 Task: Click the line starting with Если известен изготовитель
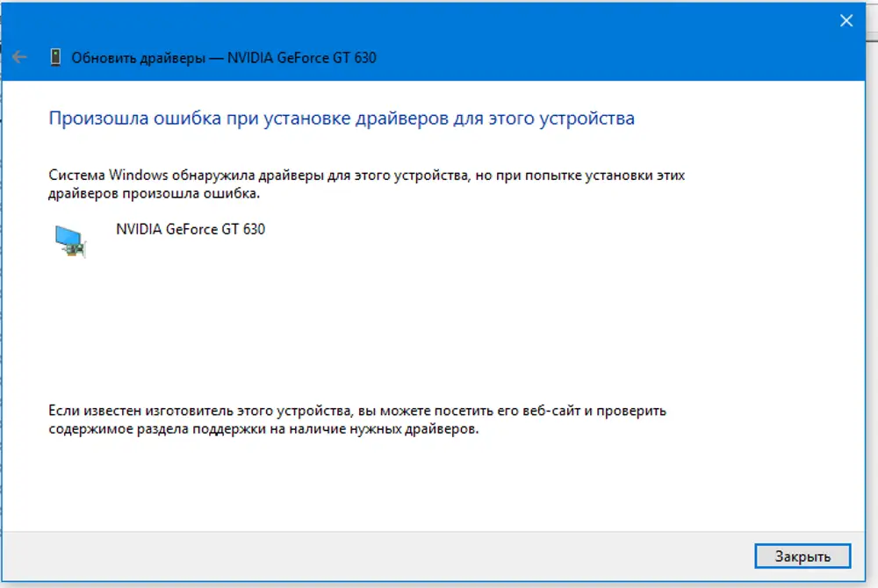357,411
